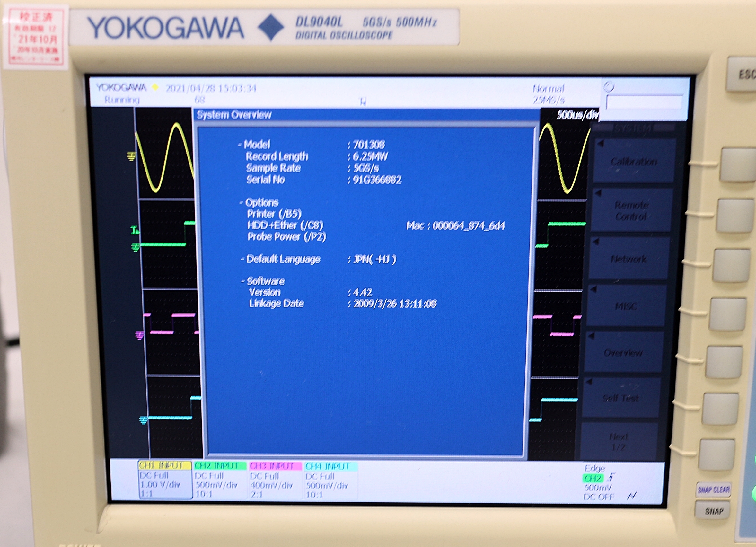Click the CH1 1.00 V/div setting
The height and width of the screenshot is (547, 756).
point(160,485)
